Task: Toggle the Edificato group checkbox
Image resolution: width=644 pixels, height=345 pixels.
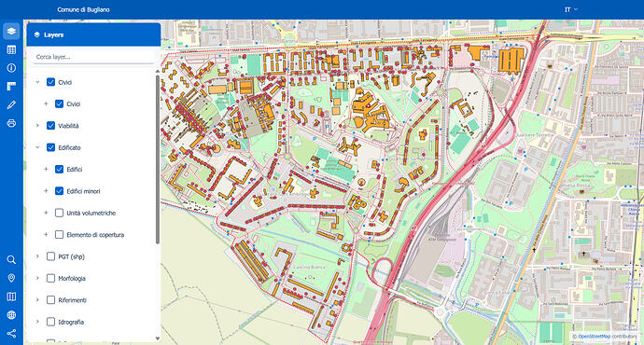Action: (51, 147)
